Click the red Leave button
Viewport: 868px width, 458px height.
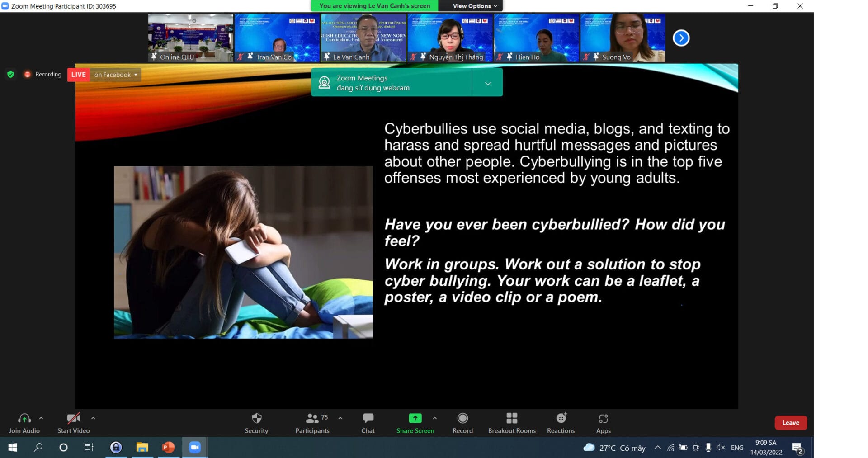(x=791, y=423)
